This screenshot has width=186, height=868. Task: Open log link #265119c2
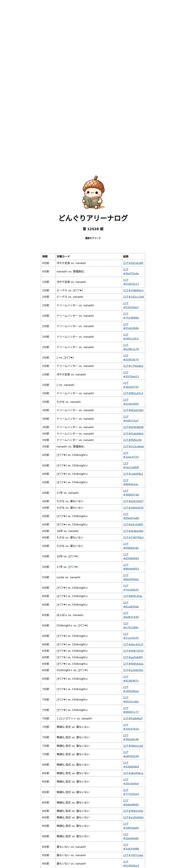(131, 337)
